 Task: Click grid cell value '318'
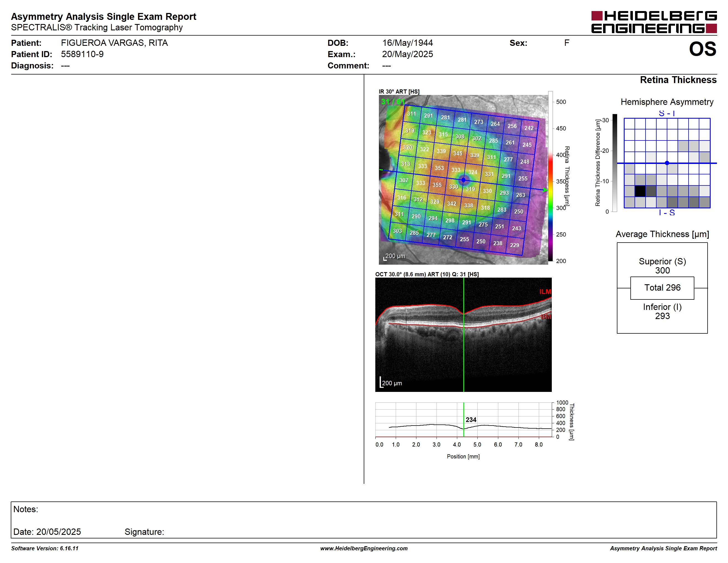(485, 208)
